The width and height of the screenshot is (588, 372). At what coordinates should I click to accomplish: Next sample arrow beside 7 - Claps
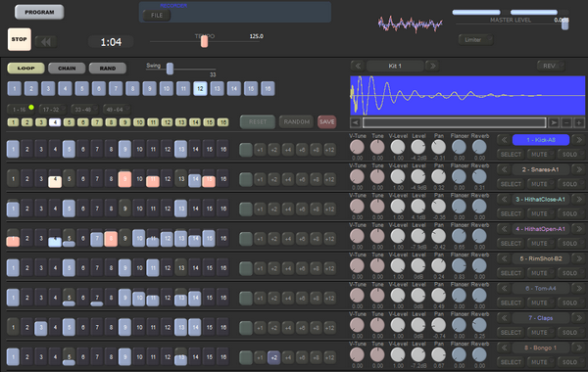578,318
